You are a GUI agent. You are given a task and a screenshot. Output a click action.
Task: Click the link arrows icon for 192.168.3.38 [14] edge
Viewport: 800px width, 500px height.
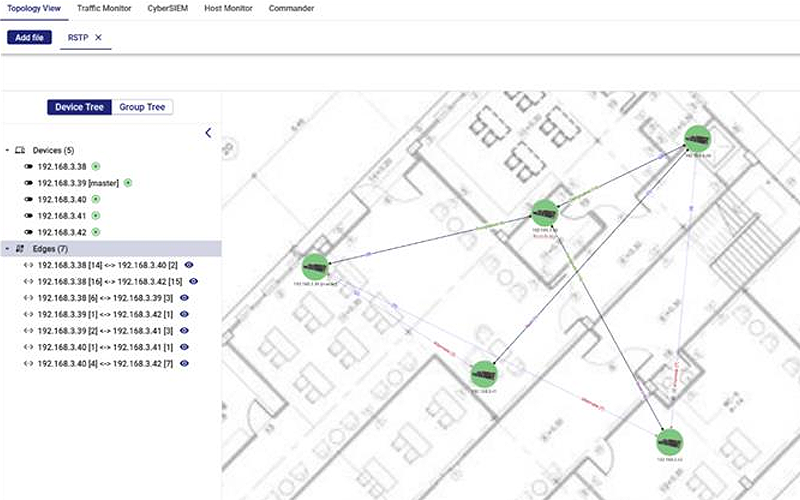[29, 265]
